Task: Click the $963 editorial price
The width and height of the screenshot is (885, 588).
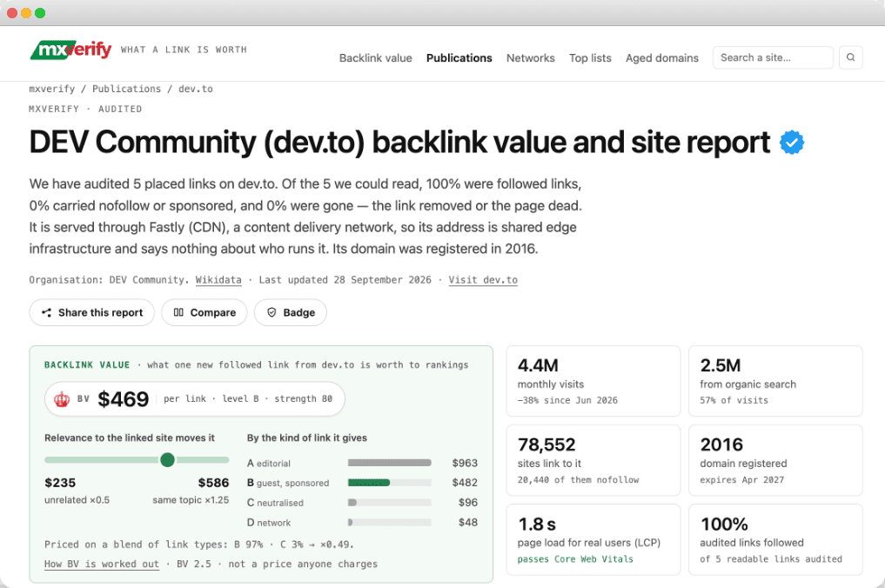Action: pos(465,463)
